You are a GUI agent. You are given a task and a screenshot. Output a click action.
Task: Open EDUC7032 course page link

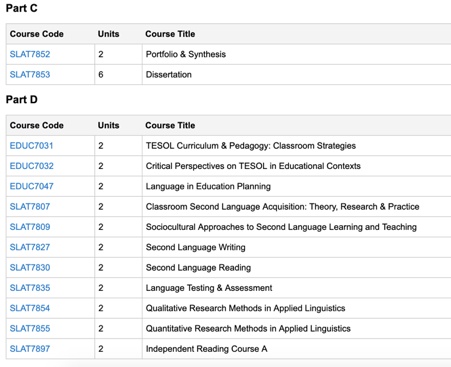coord(32,166)
